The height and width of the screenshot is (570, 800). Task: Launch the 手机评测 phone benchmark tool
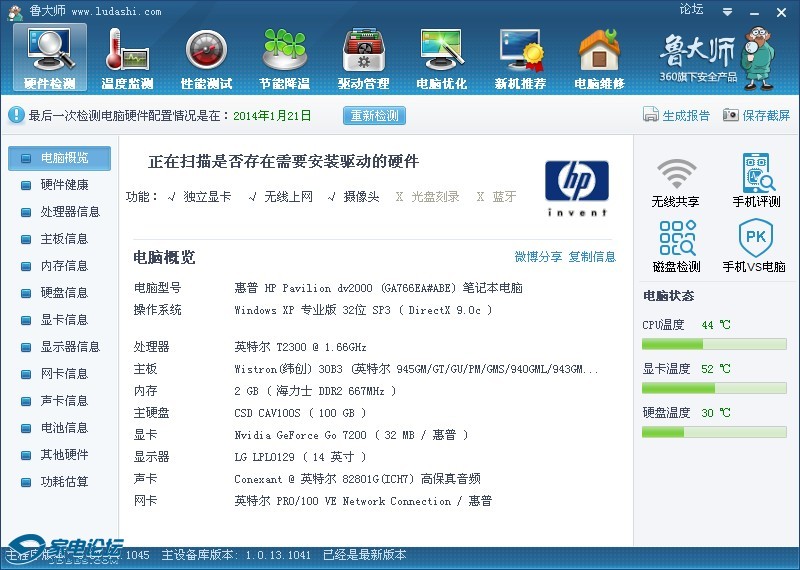(x=756, y=181)
